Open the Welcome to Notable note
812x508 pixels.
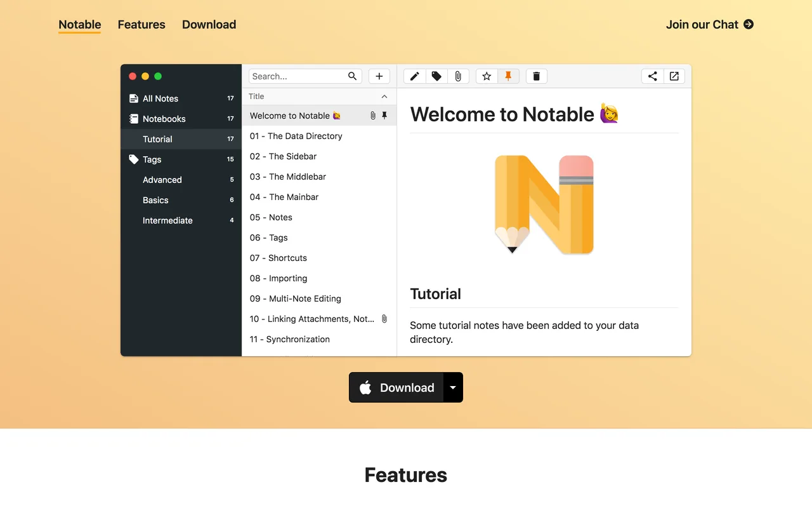coord(319,116)
